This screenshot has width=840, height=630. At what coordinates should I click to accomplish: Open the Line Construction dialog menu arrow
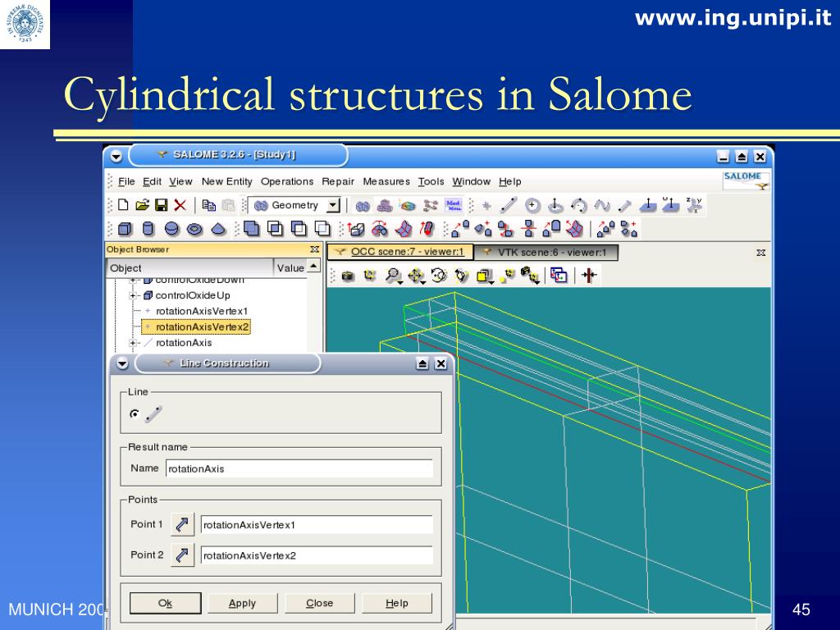pyautogui.click(x=122, y=363)
